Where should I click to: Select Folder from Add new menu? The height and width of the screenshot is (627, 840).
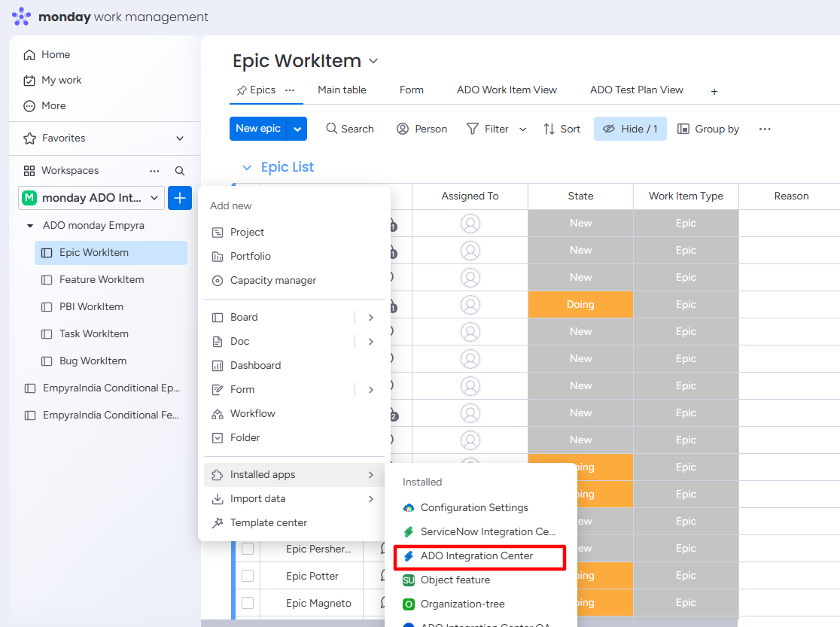click(x=294, y=438)
